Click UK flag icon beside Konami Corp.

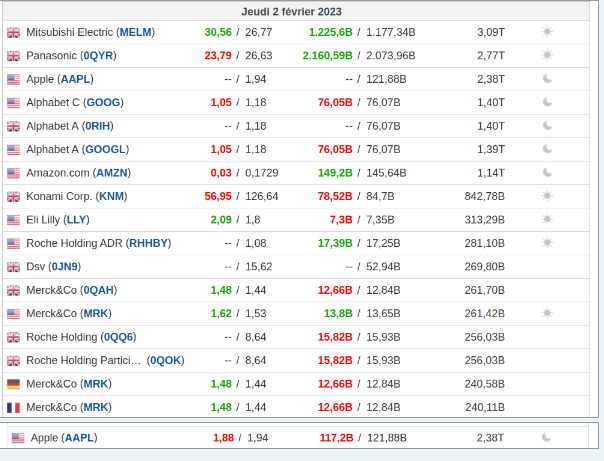point(13,197)
